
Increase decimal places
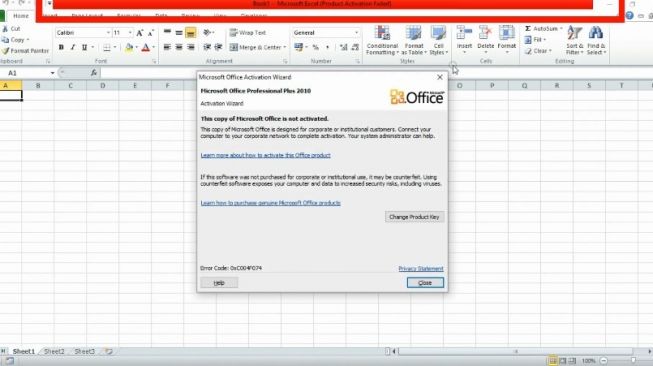[x=344, y=47]
